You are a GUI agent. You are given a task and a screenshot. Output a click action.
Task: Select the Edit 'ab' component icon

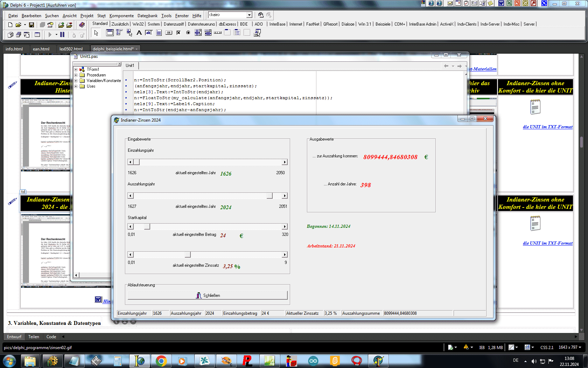tap(149, 33)
